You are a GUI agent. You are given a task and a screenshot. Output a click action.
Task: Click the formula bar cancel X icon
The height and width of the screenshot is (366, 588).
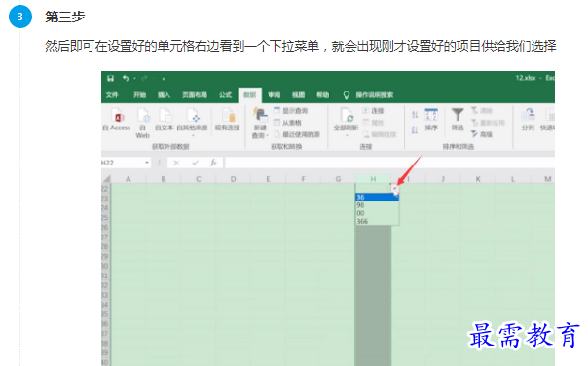click(x=176, y=163)
